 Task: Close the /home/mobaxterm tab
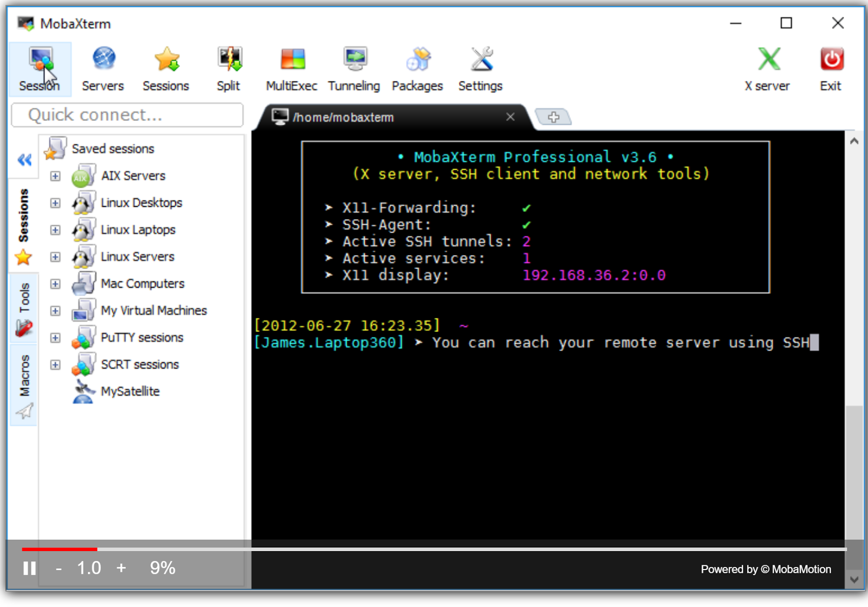click(510, 117)
